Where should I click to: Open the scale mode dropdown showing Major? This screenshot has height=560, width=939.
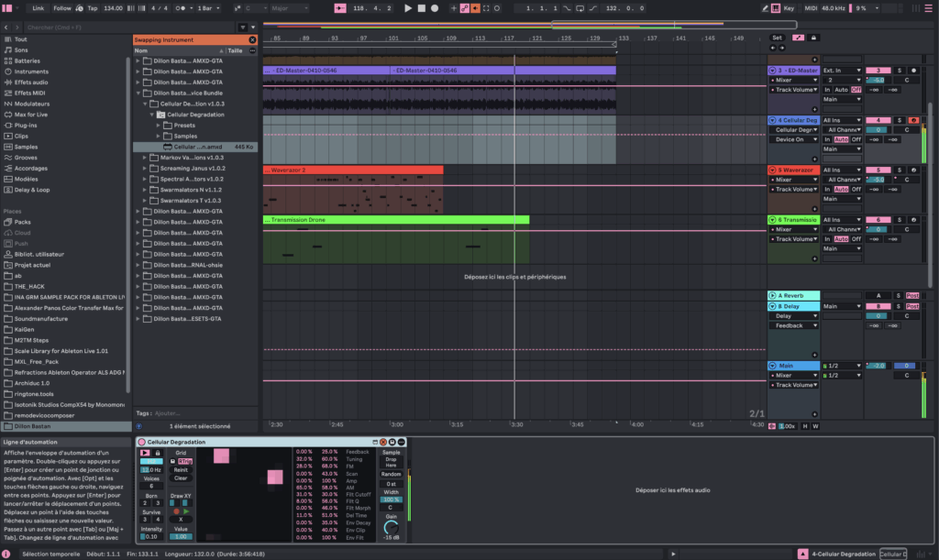point(289,8)
